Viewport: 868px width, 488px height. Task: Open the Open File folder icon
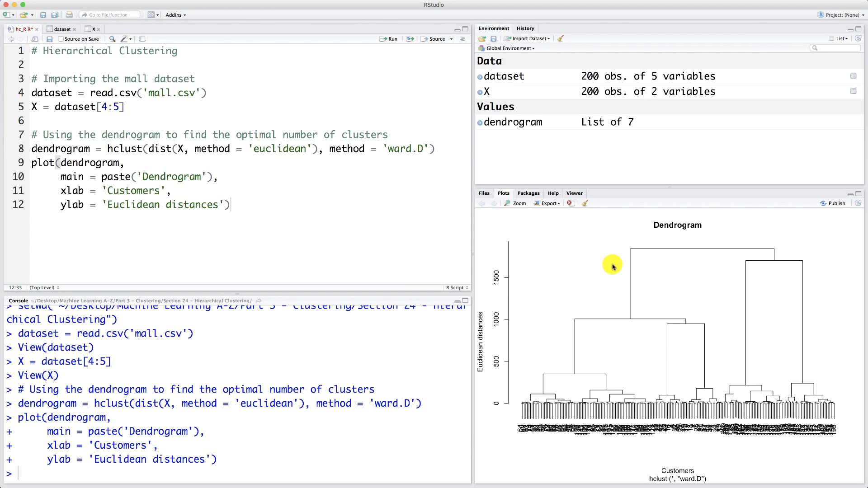[x=24, y=15]
